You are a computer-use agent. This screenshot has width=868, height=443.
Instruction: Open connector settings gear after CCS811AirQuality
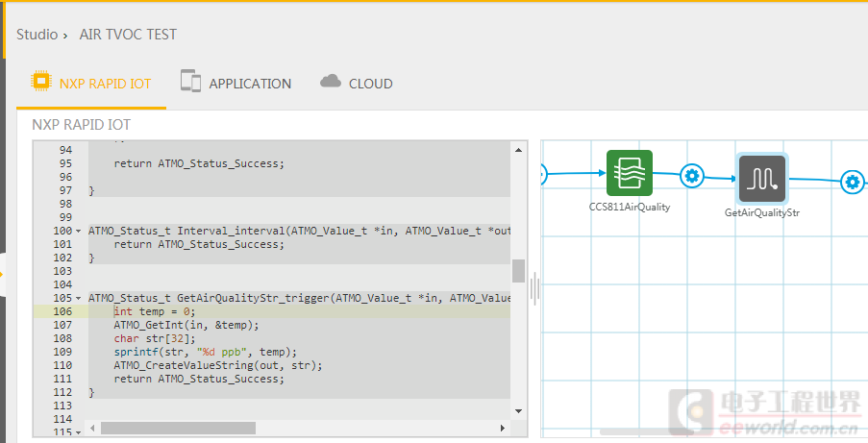(x=691, y=176)
